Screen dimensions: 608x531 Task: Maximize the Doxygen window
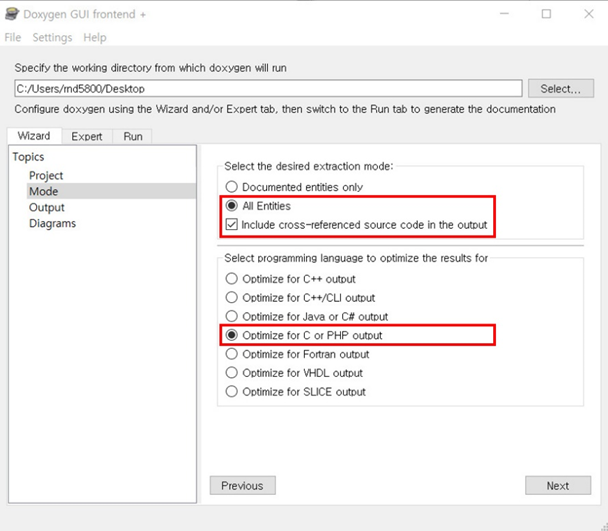point(546,14)
